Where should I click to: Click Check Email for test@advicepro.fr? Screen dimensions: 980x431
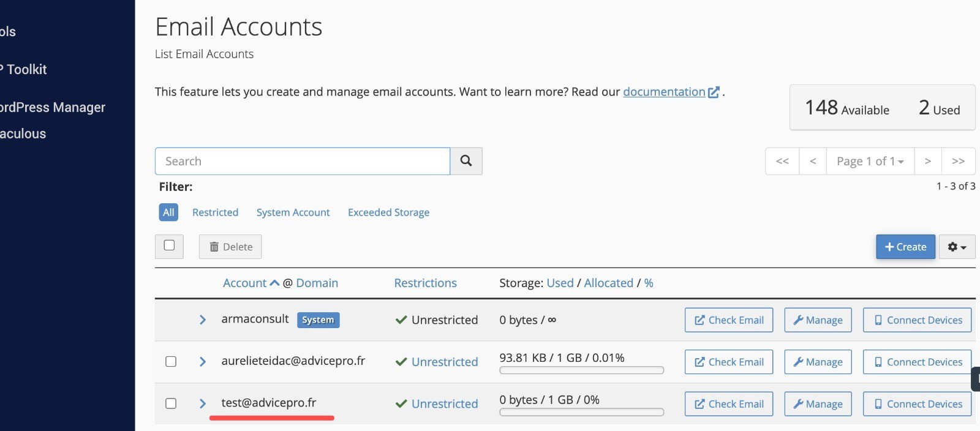click(729, 404)
